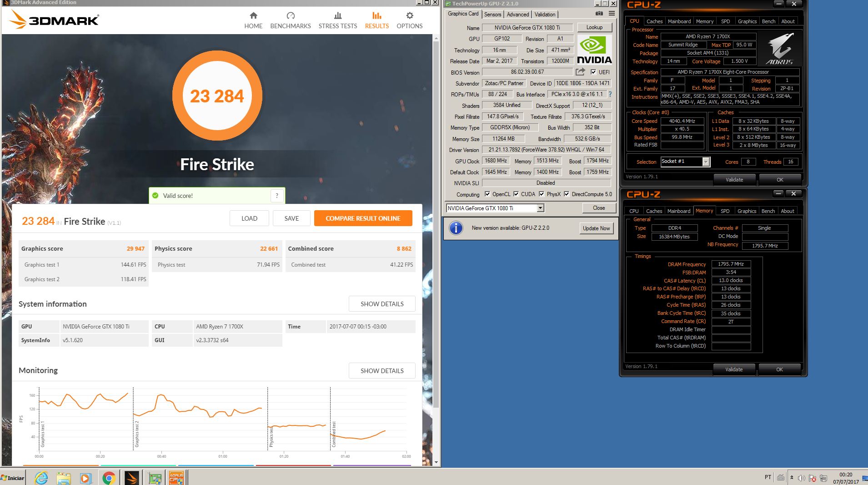Screen dimensions: 868x485
Task: Open Google Chrome from taskbar
Action: click(x=108, y=478)
